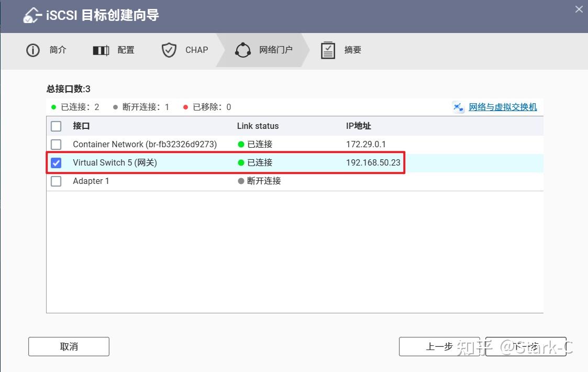Check the Container Network interface checkbox
This screenshot has height=372, width=588.
pyautogui.click(x=56, y=144)
